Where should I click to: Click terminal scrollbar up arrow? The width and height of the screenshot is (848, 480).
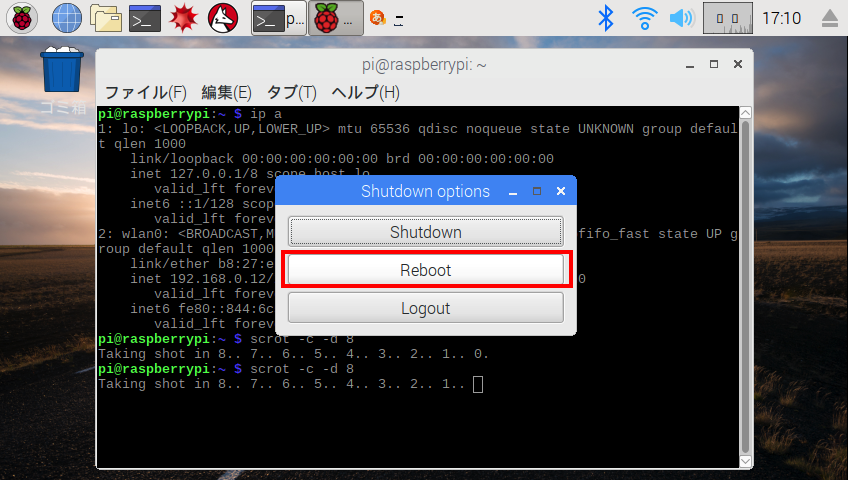(745, 112)
